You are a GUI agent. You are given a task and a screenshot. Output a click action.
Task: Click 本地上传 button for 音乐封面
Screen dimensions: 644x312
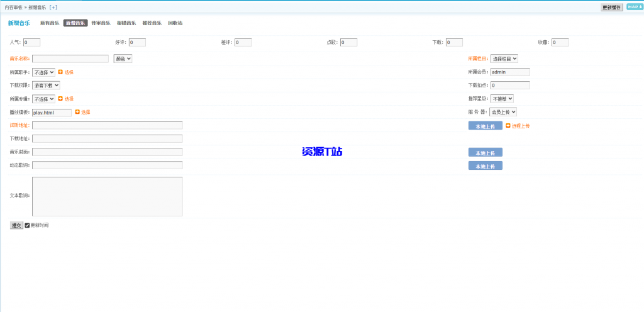(485, 152)
